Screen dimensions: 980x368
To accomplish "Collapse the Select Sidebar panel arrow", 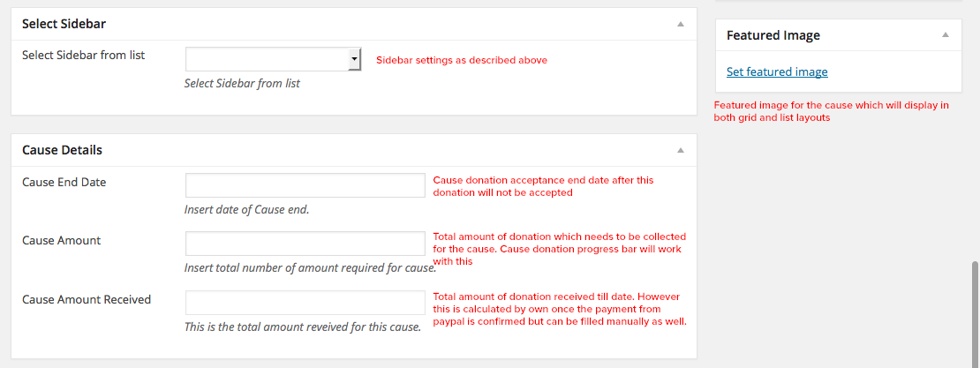I will tap(680, 25).
